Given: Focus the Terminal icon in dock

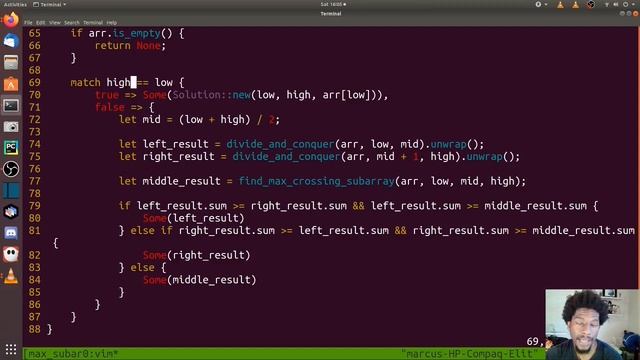Looking at the screenshot, I should [11, 106].
